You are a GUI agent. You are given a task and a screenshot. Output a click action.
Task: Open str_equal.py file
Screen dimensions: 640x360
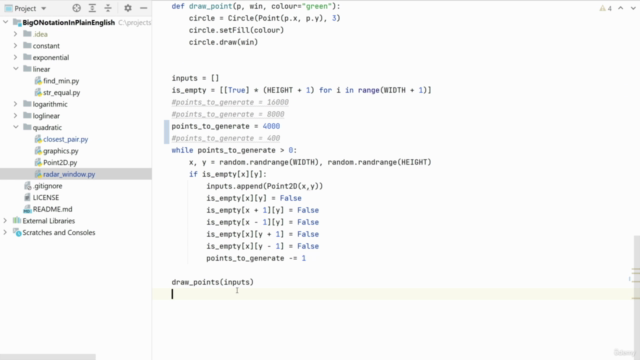(x=62, y=93)
